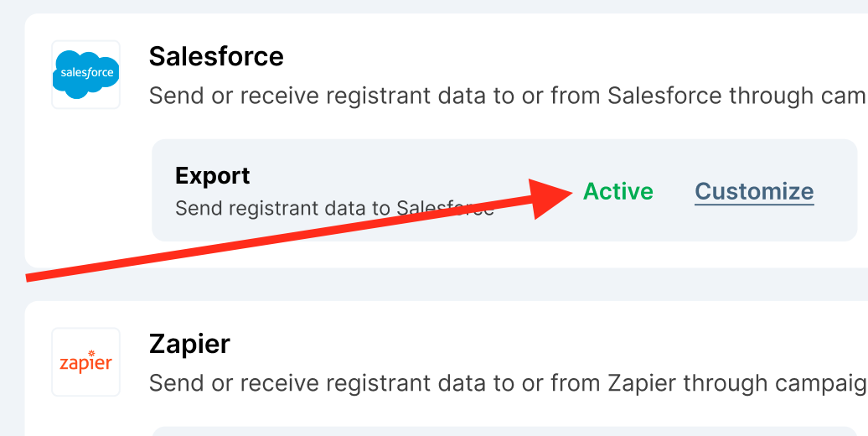Click the green Active status label
Screen dimensions: 868x436
click(618, 191)
